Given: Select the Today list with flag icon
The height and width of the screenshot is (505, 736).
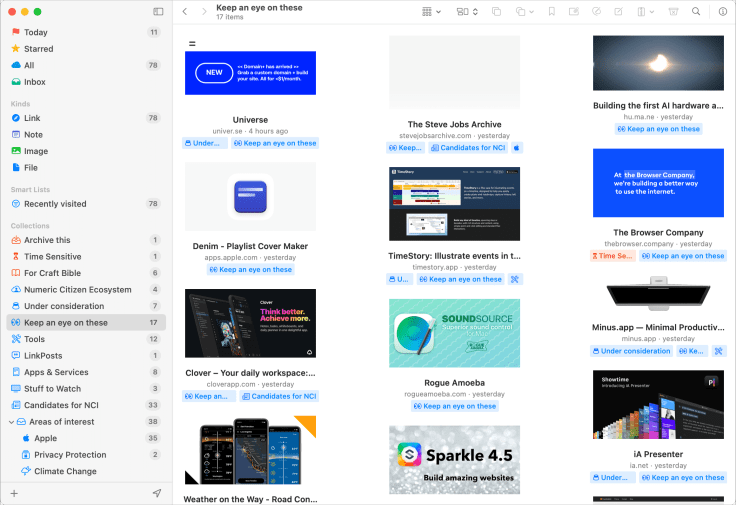Looking at the screenshot, I should 86,32.
